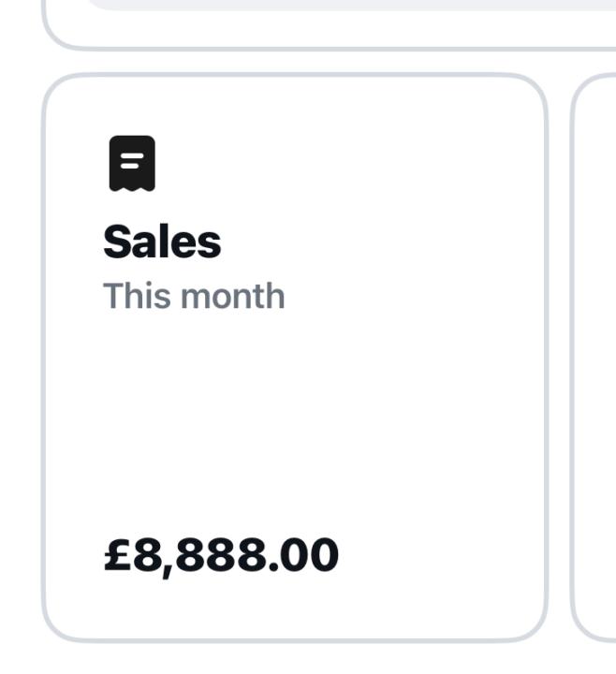Click the "This month" subtitle
Screen dimensions: 616x674
(194, 296)
